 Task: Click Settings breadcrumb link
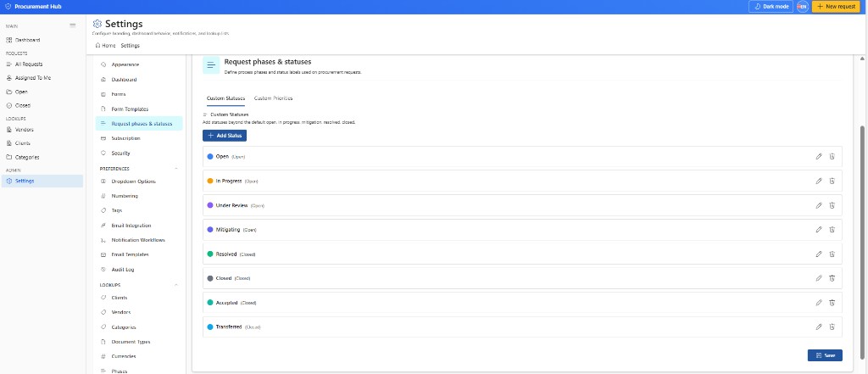130,46
